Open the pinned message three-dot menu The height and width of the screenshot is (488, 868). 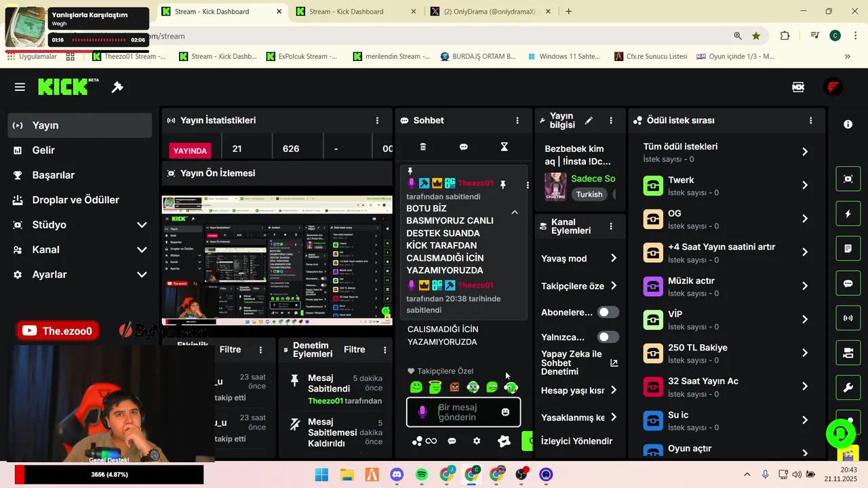click(x=528, y=184)
